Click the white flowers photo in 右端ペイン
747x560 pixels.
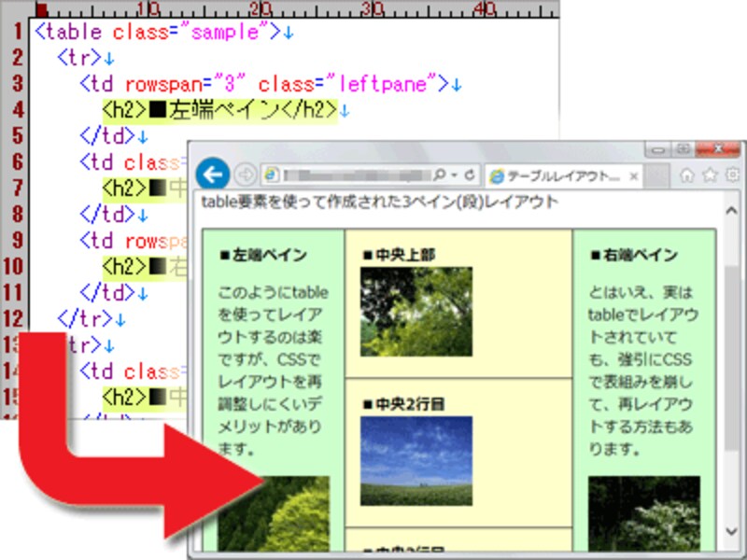[x=644, y=513]
